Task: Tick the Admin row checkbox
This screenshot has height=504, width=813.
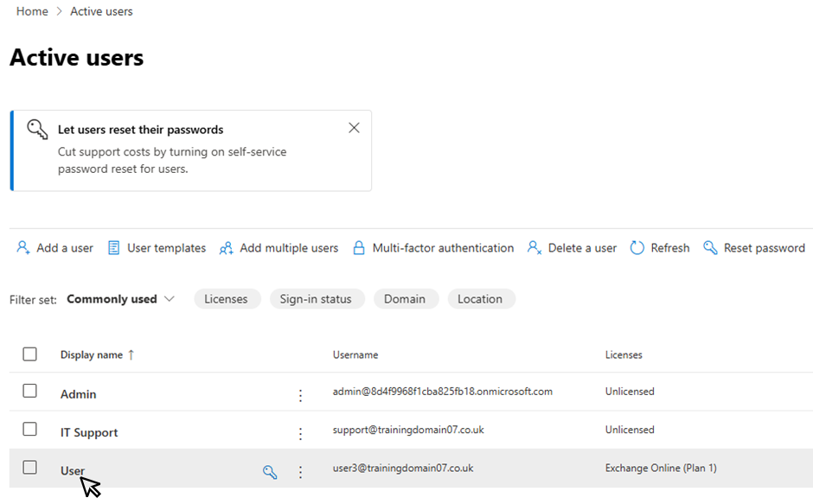Action: [x=30, y=391]
